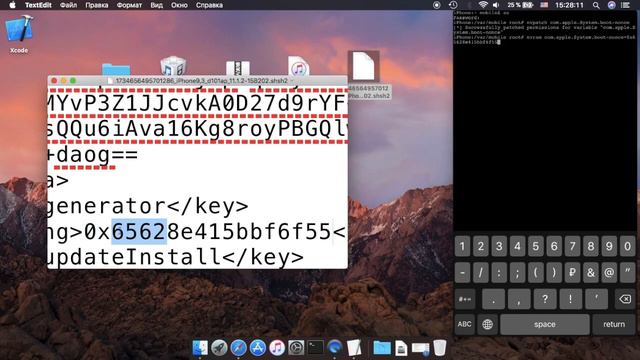Launch Safari from the Dock
640x360 pixels.
point(238,348)
